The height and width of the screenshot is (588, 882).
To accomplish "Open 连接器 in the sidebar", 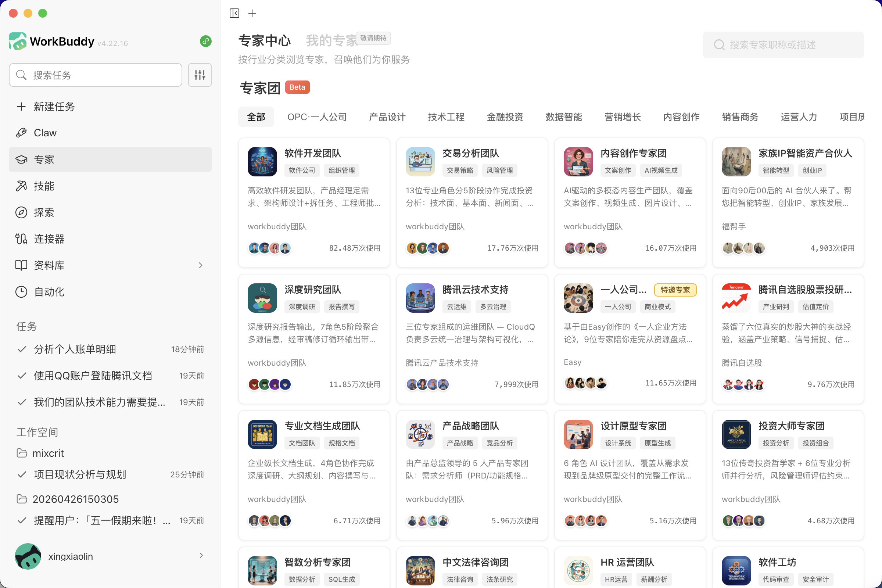I will click(x=110, y=239).
